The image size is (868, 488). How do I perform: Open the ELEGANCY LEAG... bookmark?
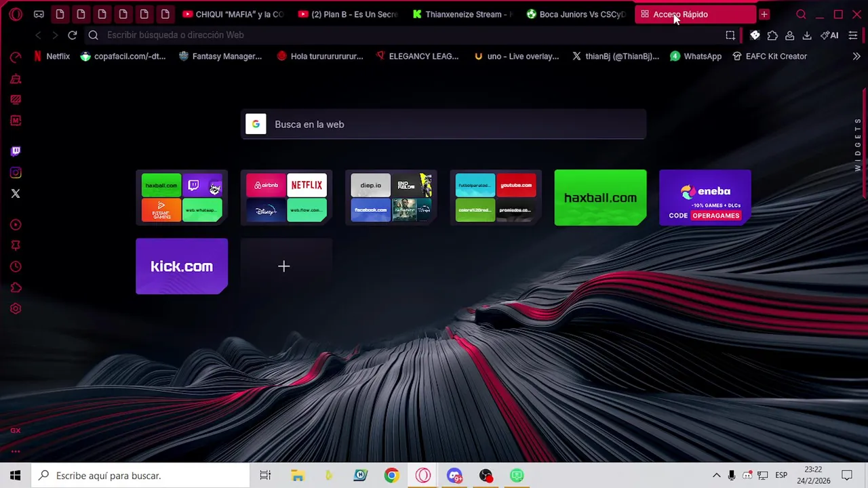point(417,56)
